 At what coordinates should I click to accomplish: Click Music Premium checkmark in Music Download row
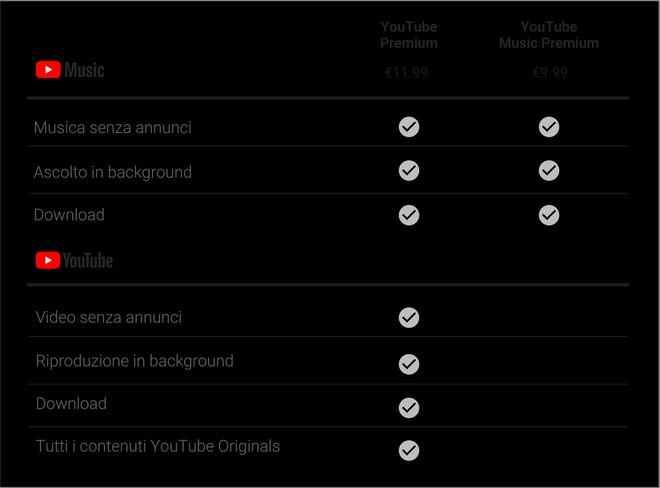[549, 215]
